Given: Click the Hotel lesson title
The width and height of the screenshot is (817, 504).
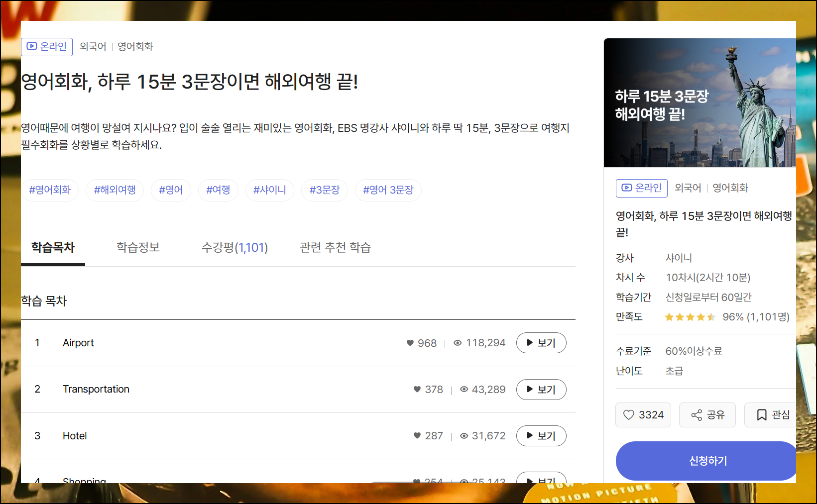Looking at the screenshot, I should point(75,436).
